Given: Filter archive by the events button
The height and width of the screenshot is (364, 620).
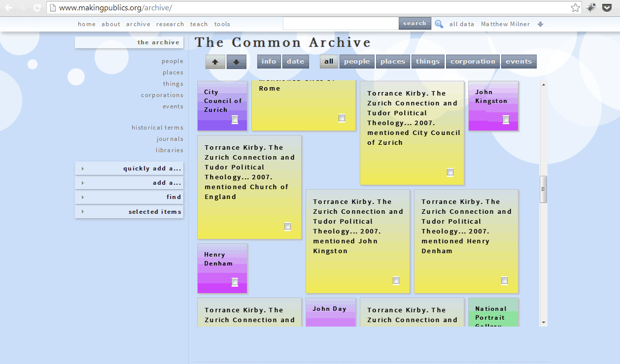Looking at the screenshot, I should click(518, 62).
